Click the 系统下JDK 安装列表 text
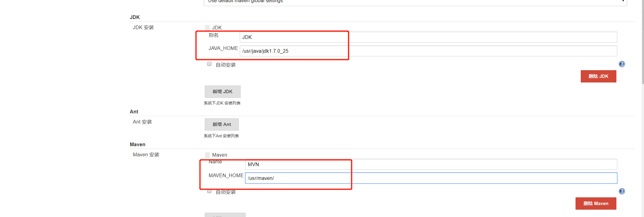Image resolution: width=644 pixels, height=217 pixels. tap(222, 103)
